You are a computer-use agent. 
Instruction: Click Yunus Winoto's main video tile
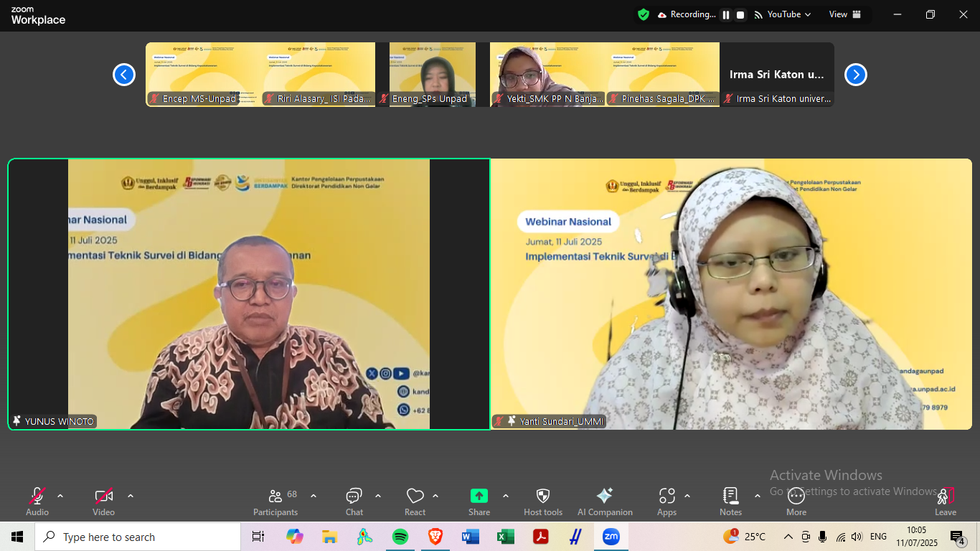[x=249, y=294]
